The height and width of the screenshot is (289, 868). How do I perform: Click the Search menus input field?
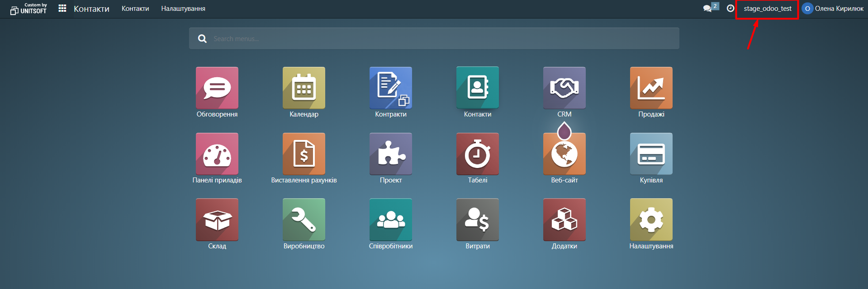[x=434, y=39]
